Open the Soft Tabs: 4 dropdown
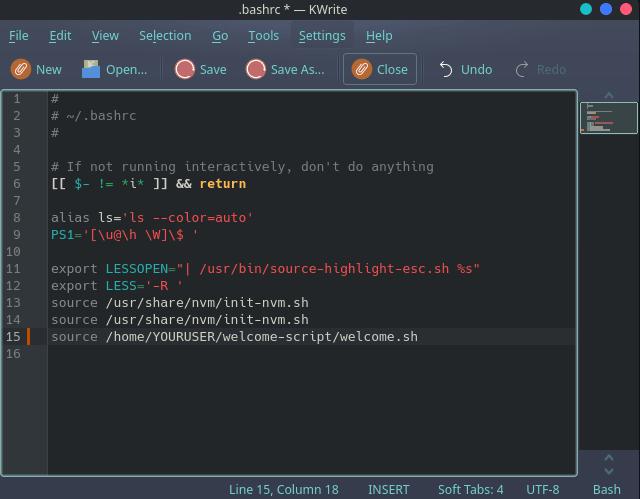The width and height of the screenshot is (640, 499). pos(471,489)
